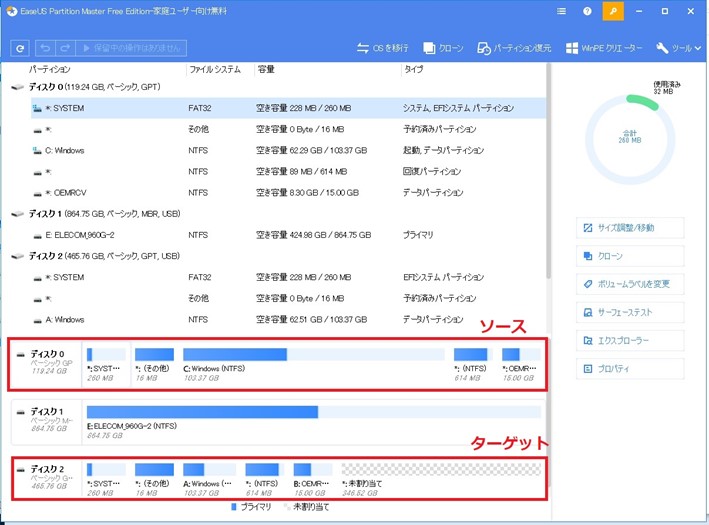The image size is (709, 525).
Task: Click the pending operations play button
Action: pos(131,48)
